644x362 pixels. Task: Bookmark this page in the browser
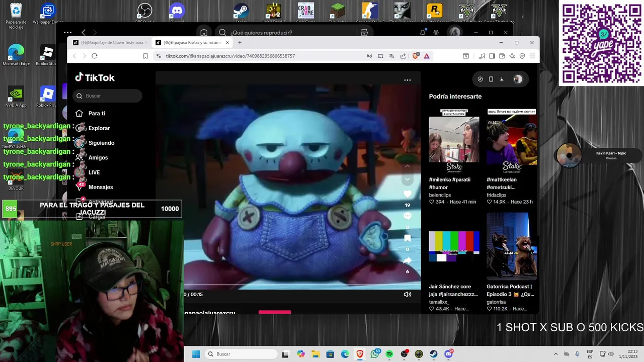click(x=145, y=56)
